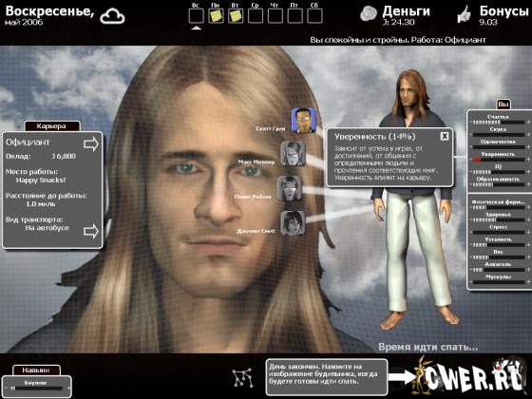The image size is (532, 399).
Task: Click the Время идти спать message
Action: 428,347
